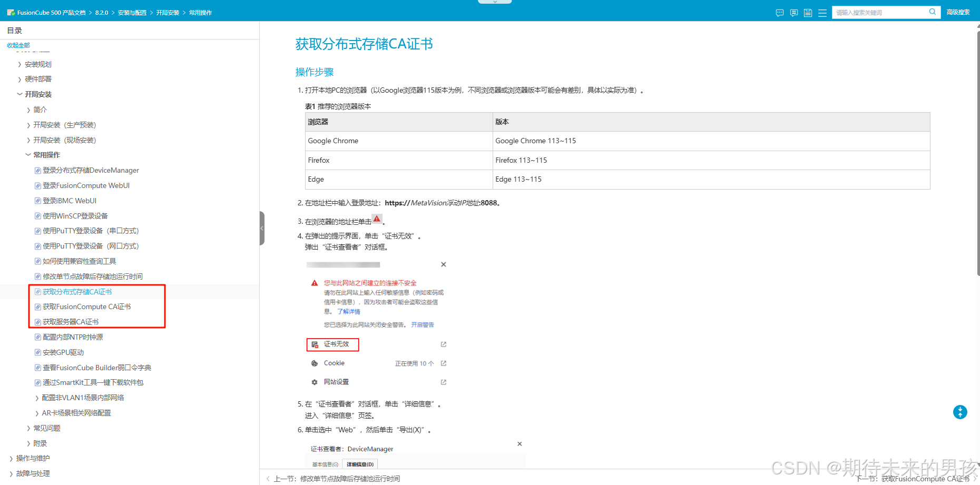Open 获取FusionCompute CA证书 tree topic
Viewport: 980px width, 485px height.
(86, 306)
